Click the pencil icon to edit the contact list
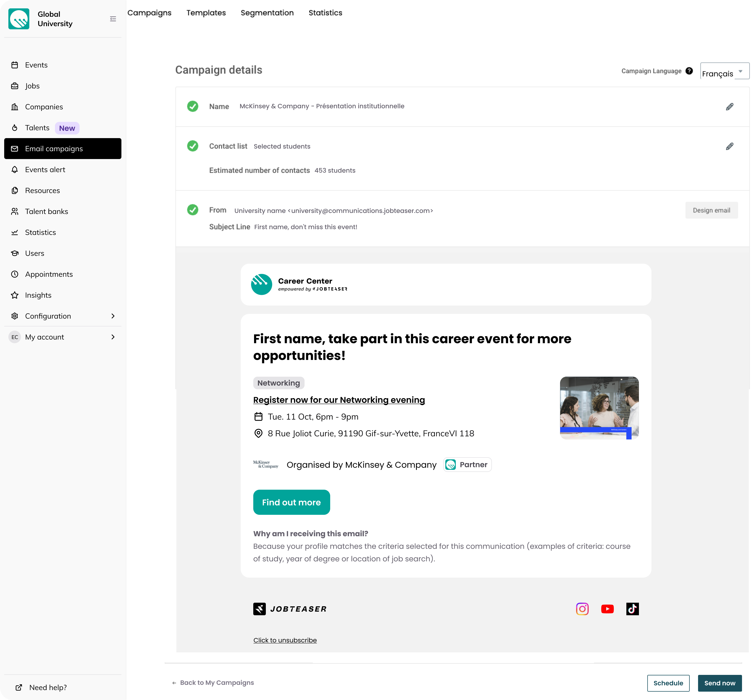The width and height of the screenshot is (753, 700). (x=729, y=146)
